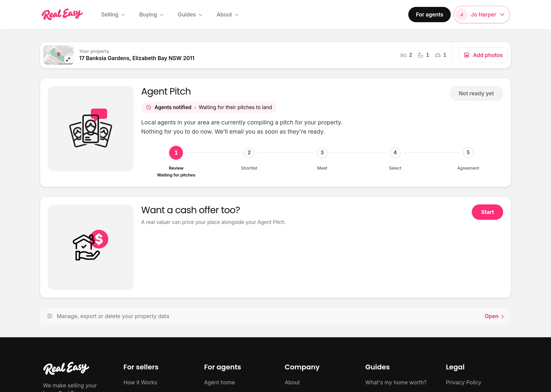Image resolution: width=551 pixels, height=392 pixels.
Task: Open How it Works footer link
Action: [x=140, y=383]
